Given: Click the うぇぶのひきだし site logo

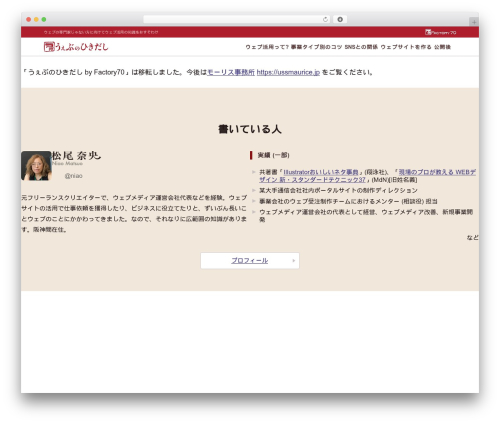Looking at the screenshot, I should 76,47.
